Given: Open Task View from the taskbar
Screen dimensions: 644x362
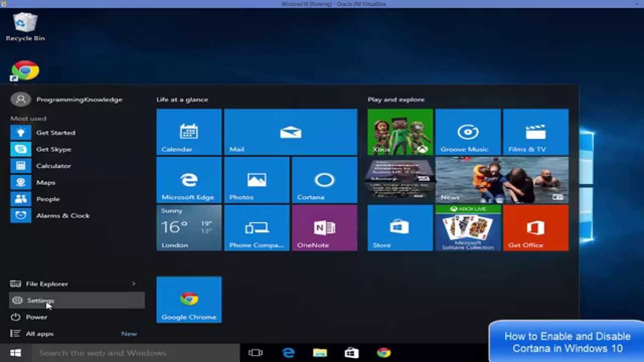Looking at the screenshot, I should (256, 353).
